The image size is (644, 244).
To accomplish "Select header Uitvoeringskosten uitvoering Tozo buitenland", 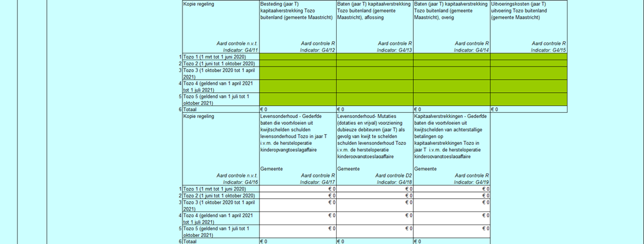I will pyautogui.click(x=529, y=27).
